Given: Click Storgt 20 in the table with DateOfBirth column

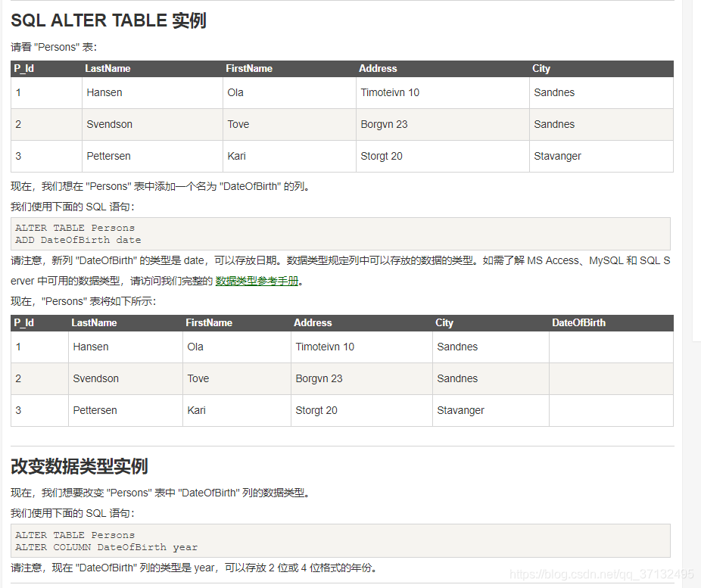Looking at the screenshot, I should pyautogui.click(x=316, y=410).
